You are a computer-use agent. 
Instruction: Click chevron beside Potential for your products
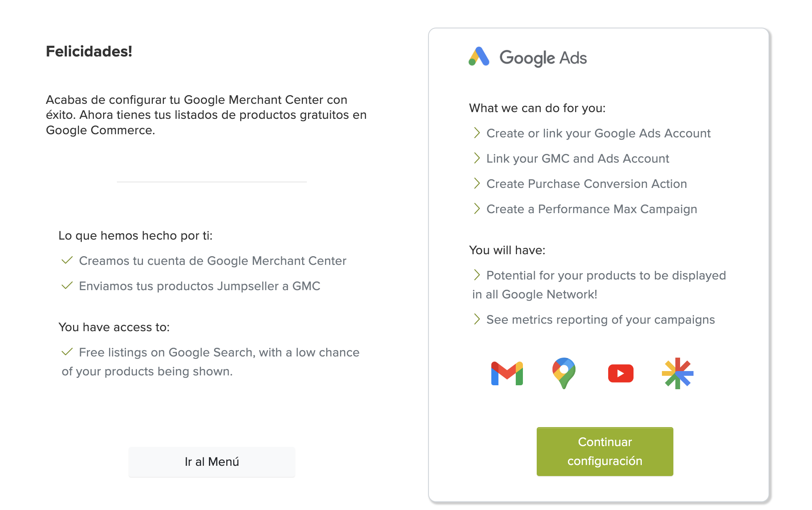tap(477, 275)
